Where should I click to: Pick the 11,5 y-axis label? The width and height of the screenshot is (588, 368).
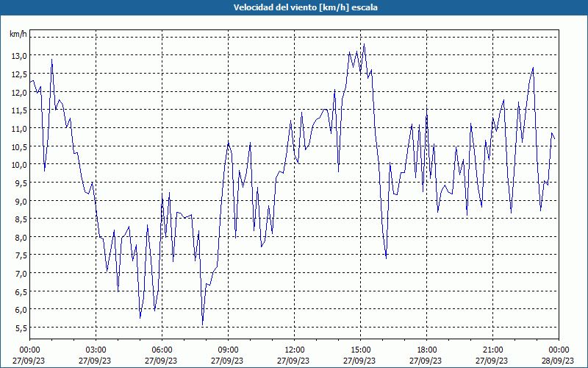coord(19,110)
